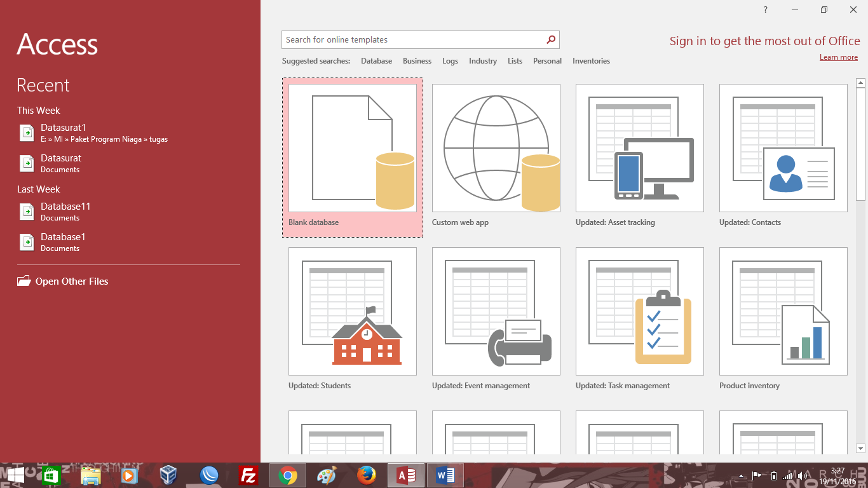The image size is (868, 488).
Task: Open File Explorer from the taskbar
Action: tap(90, 475)
